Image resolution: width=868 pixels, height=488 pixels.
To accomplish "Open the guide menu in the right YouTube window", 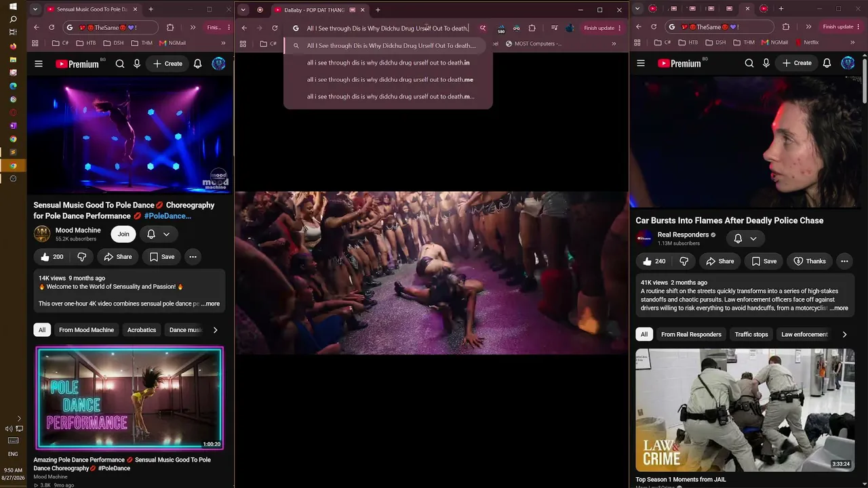I will (x=641, y=63).
